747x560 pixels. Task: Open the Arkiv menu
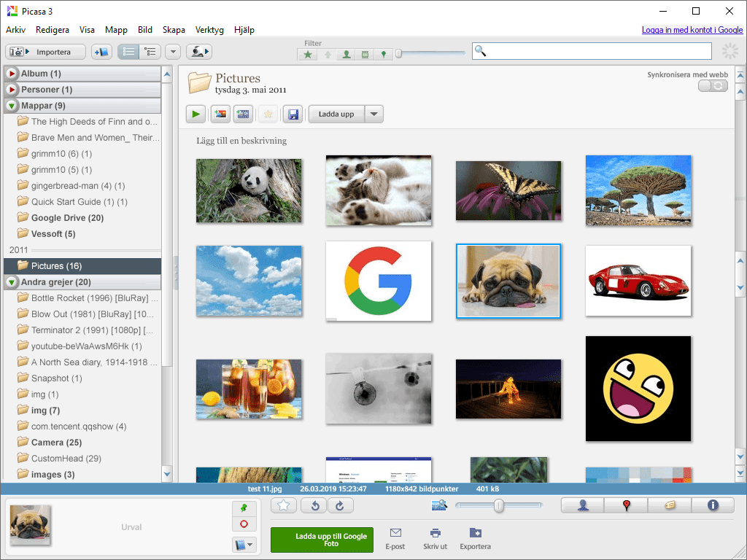[16, 29]
